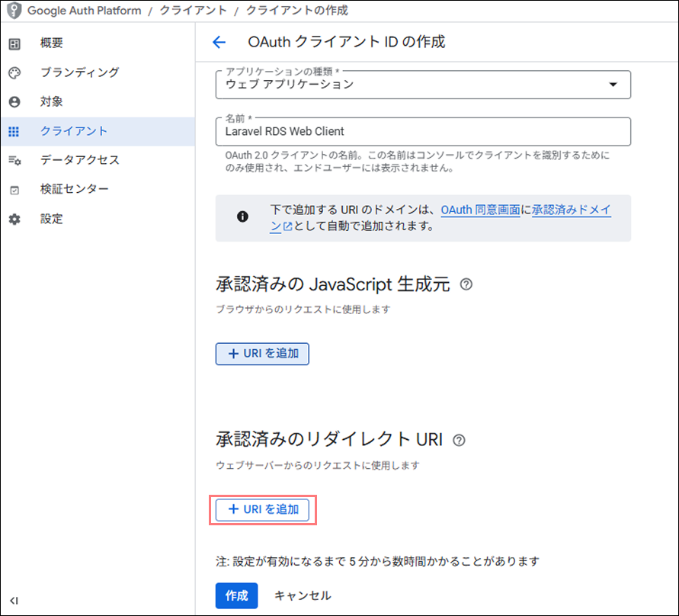This screenshot has height=616, width=679.
Task: Open help icon beside 承認済みのリダイレクト URI
Action: tap(459, 440)
